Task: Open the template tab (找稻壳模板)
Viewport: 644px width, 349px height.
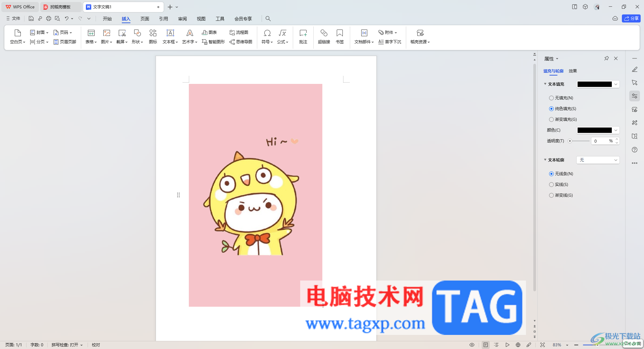Action: [60, 7]
